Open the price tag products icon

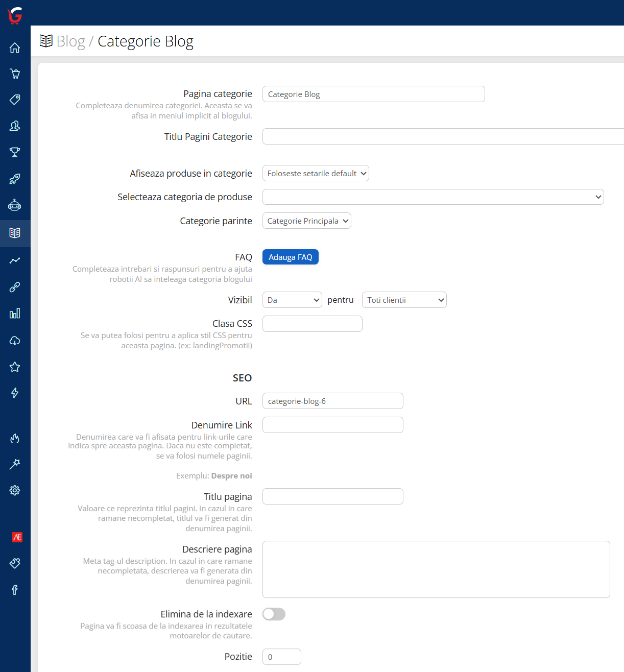(15, 100)
